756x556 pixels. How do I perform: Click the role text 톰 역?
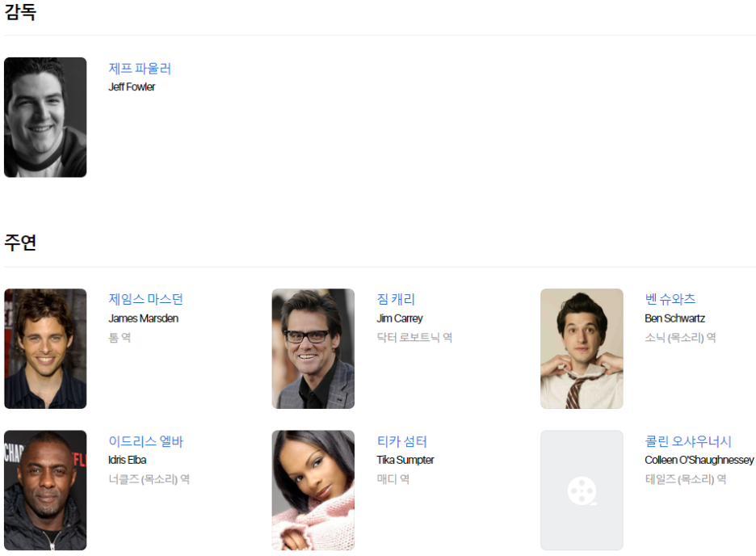click(120, 338)
